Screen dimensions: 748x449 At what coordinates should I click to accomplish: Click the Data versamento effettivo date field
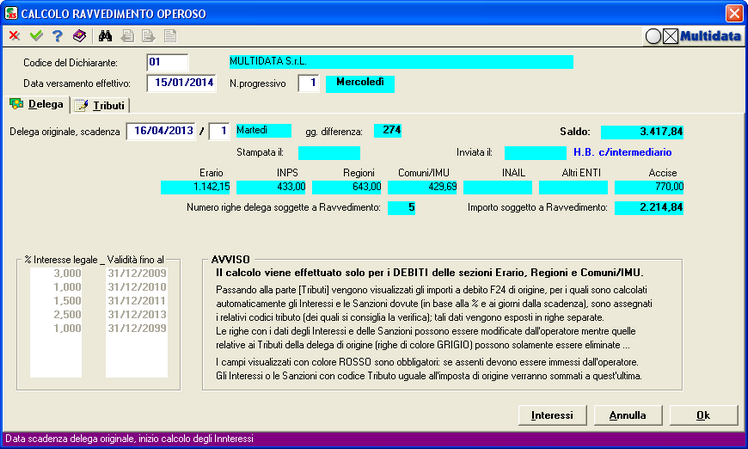pos(181,83)
